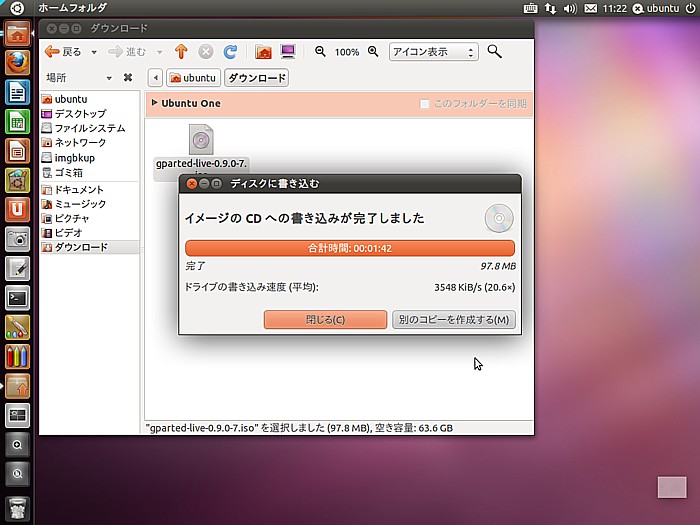Select the ダウンロード path bar button
This screenshot has height=525, width=700.
click(x=257, y=78)
